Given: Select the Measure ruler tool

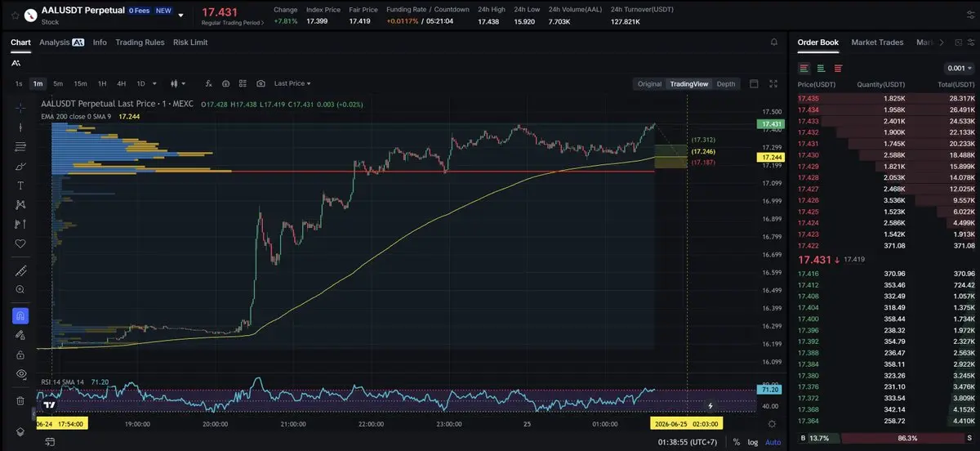Looking at the screenshot, I should [x=20, y=271].
